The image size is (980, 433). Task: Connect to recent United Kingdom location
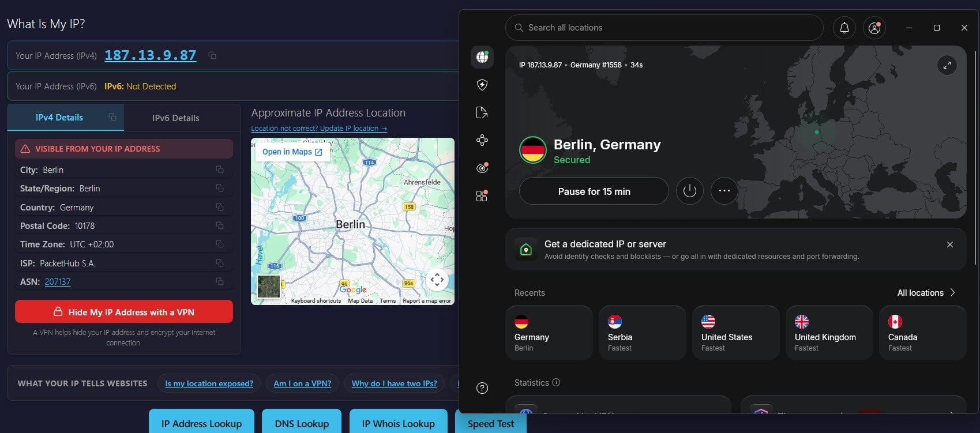[829, 333]
